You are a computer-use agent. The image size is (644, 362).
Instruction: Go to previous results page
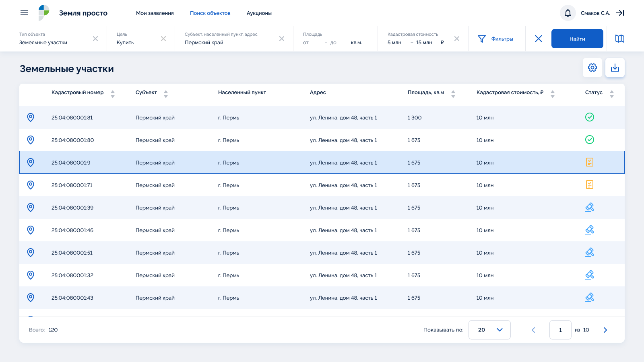(533, 330)
